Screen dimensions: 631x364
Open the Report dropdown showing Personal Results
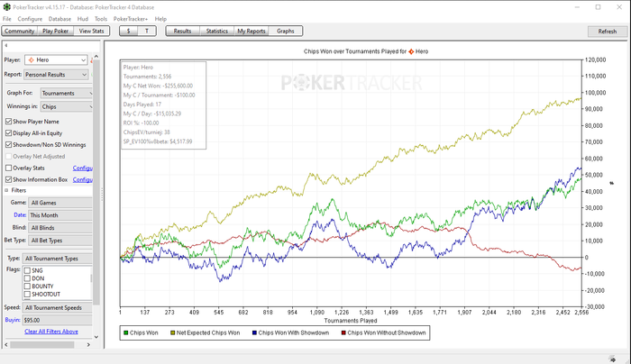56,75
